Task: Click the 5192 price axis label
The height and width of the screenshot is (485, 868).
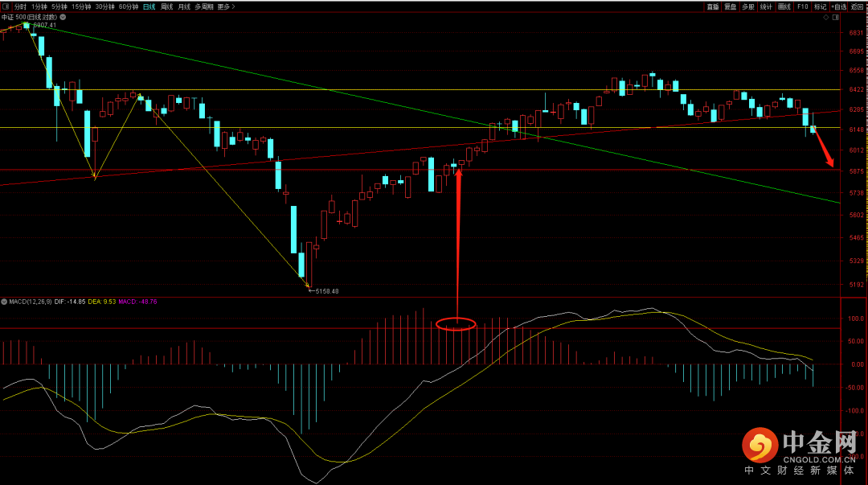Action: (857, 285)
